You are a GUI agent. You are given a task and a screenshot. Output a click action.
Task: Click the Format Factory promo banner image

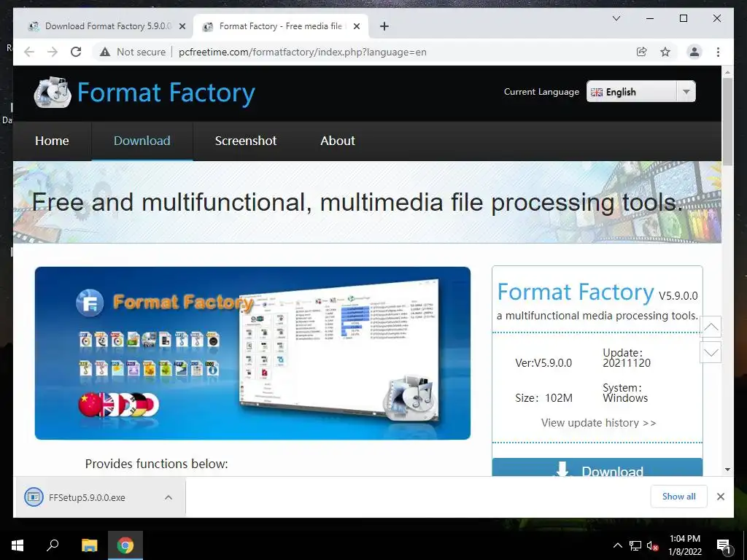tap(252, 353)
